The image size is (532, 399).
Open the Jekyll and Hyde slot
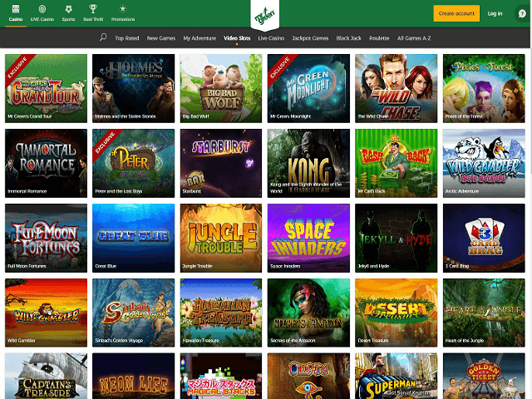(x=395, y=233)
